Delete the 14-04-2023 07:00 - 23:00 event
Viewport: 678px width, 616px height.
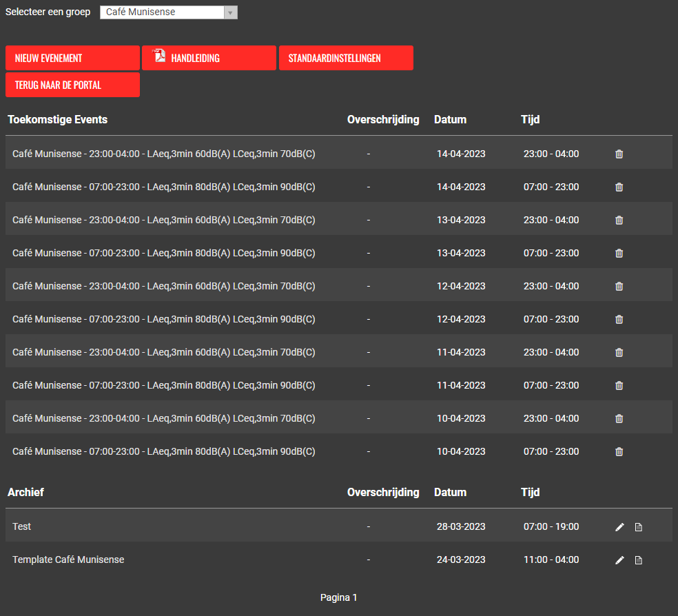[619, 187]
